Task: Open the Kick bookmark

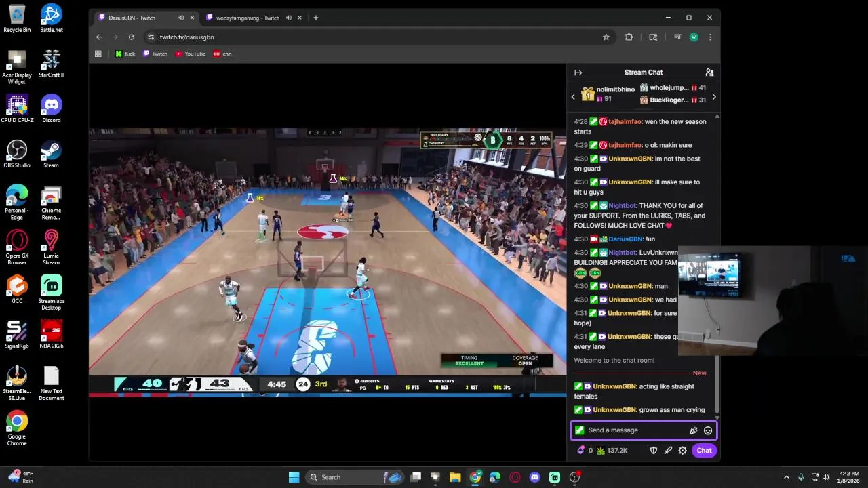Action: coord(125,54)
